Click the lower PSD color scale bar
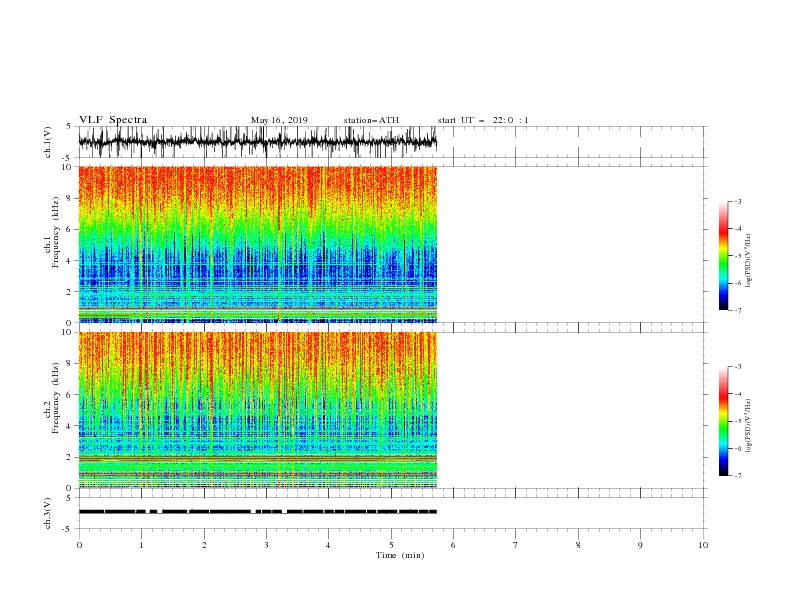 pyautogui.click(x=724, y=421)
